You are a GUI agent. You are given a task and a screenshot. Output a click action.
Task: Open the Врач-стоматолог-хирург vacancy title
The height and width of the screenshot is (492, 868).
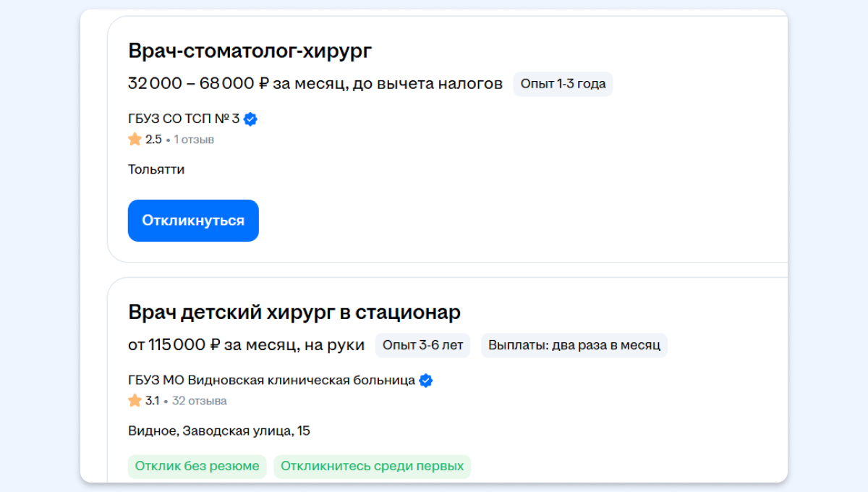coord(250,51)
